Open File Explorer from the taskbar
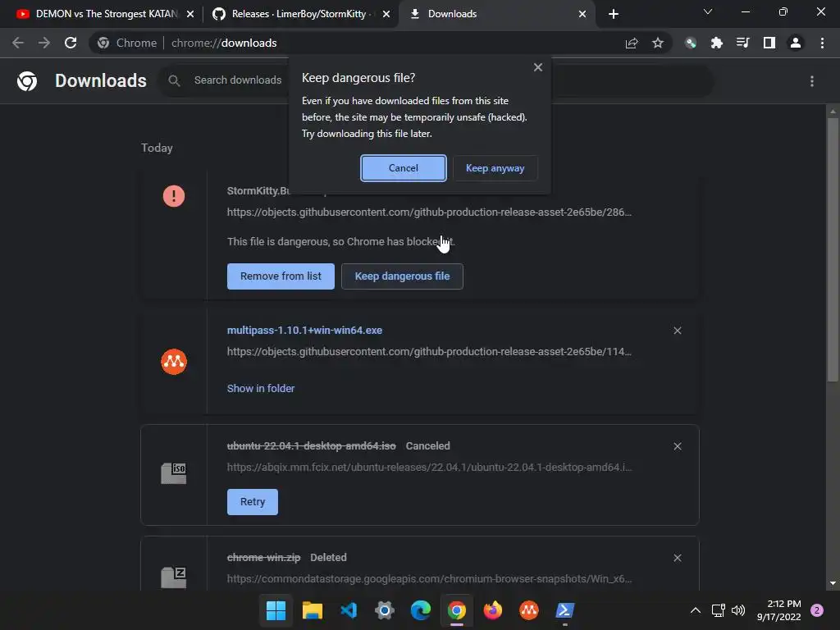 point(313,610)
